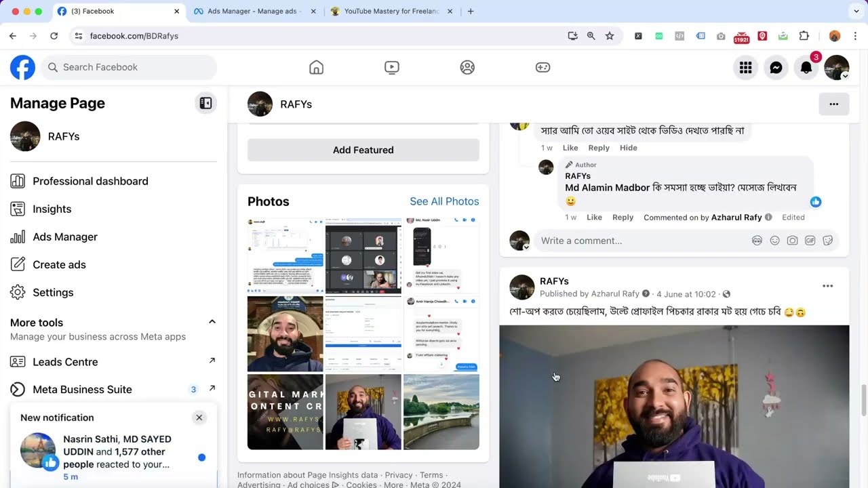Open the page options three-dot button
The height and width of the screenshot is (488, 868).
(x=834, y=104)
